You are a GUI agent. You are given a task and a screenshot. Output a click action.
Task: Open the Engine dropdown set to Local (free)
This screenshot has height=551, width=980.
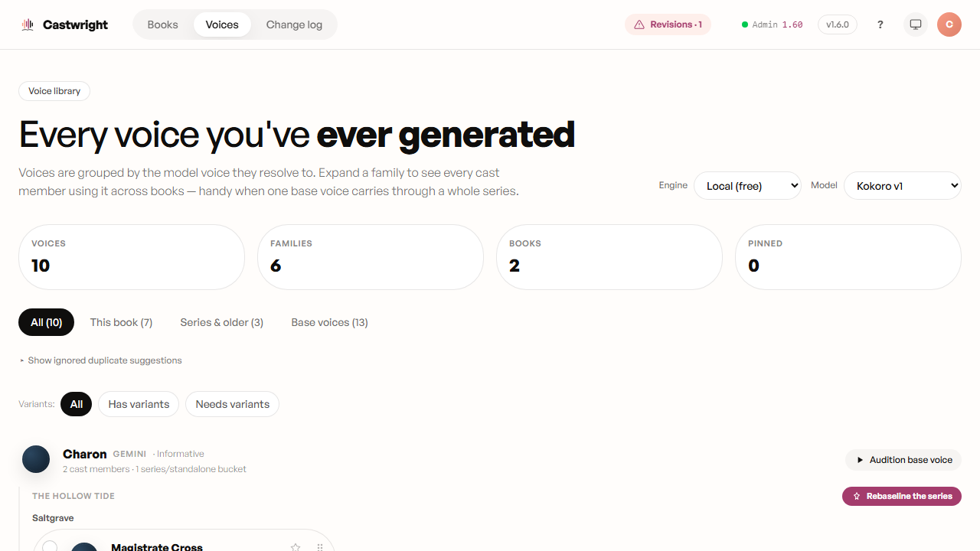(747, 185)
